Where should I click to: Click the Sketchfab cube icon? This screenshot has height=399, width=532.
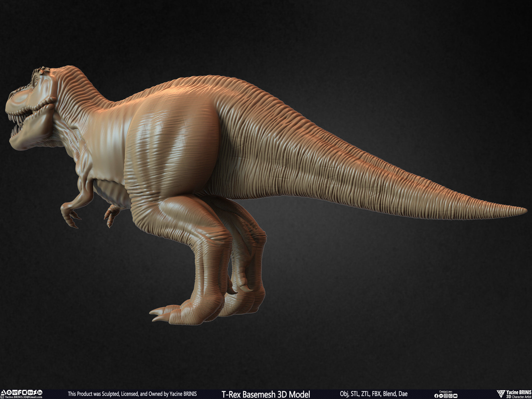coord(9,392)
